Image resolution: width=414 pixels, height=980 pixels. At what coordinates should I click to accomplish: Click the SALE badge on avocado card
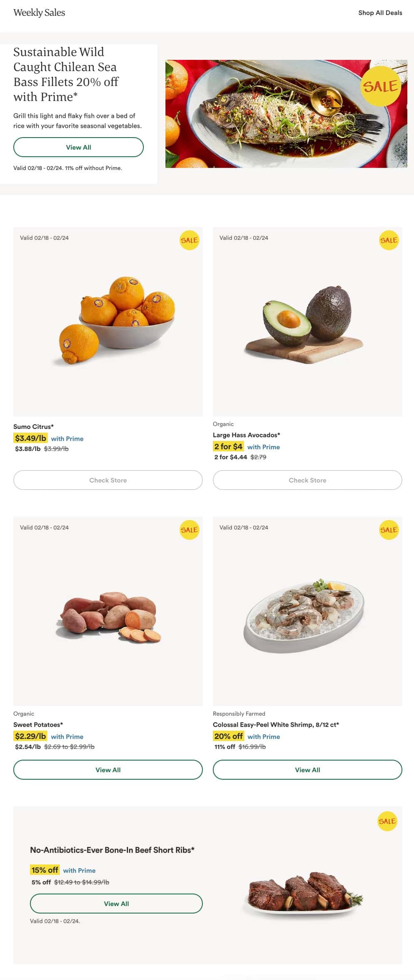pyautogui.click(x=389, y=240)
